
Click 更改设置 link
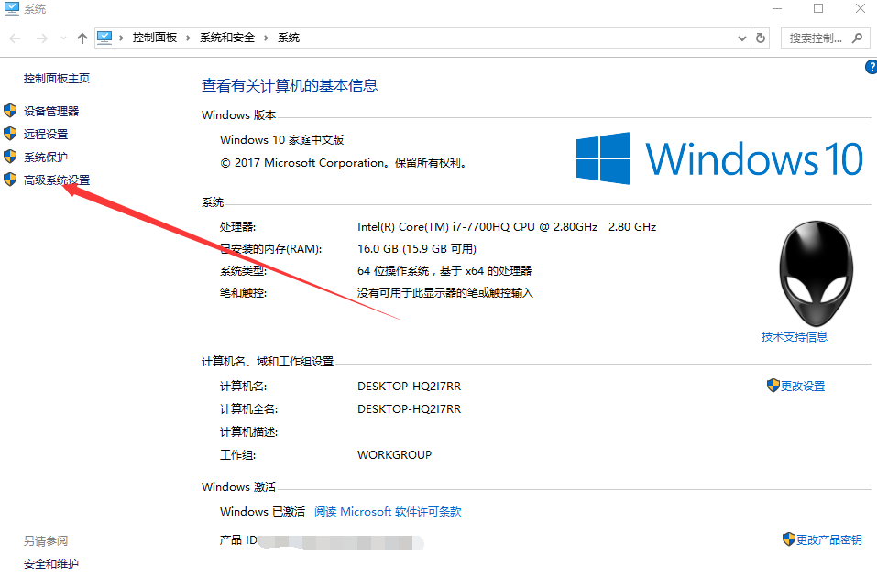(803, 387)
